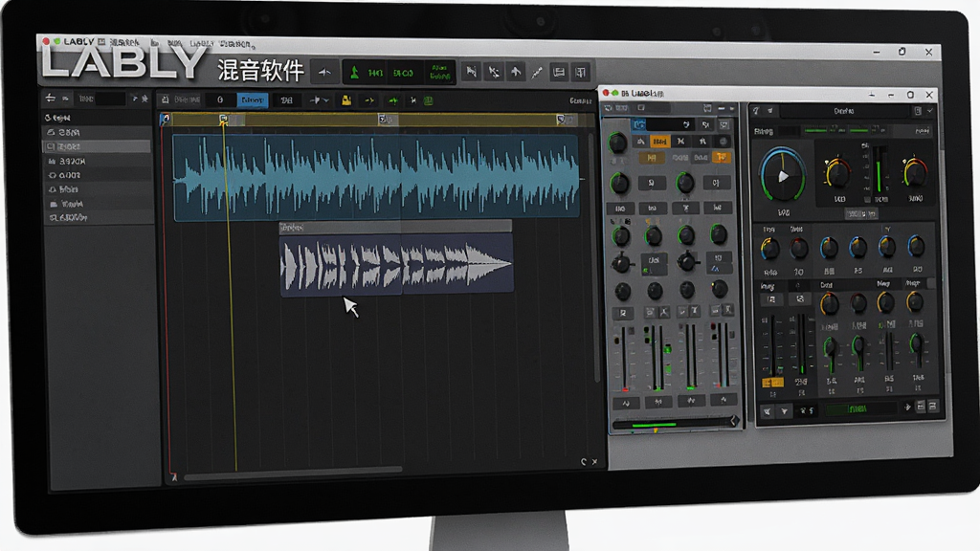
Task: Click the horizontal green slider at mixer bottom
Action: click(x=675, y=424)
